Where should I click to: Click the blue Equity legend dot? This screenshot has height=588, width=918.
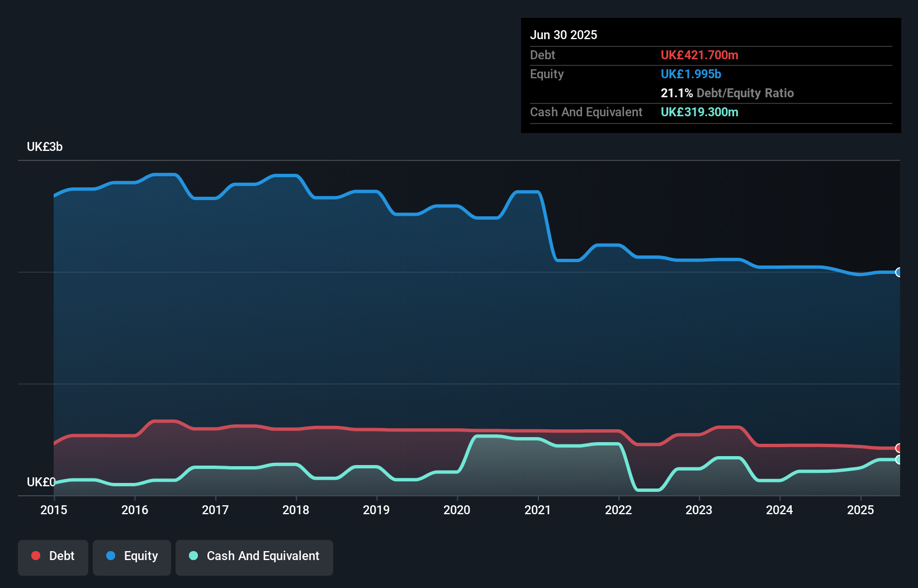click(x=111, y=556)
